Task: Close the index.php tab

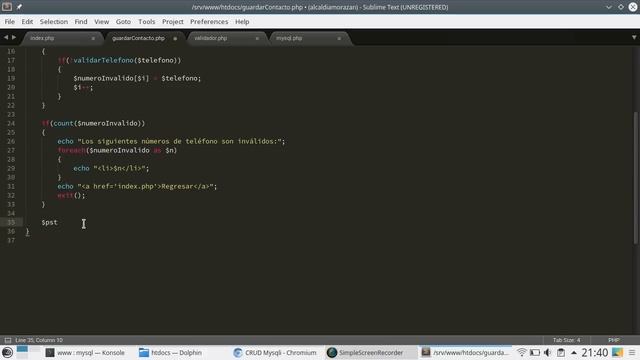Action: 93,38
